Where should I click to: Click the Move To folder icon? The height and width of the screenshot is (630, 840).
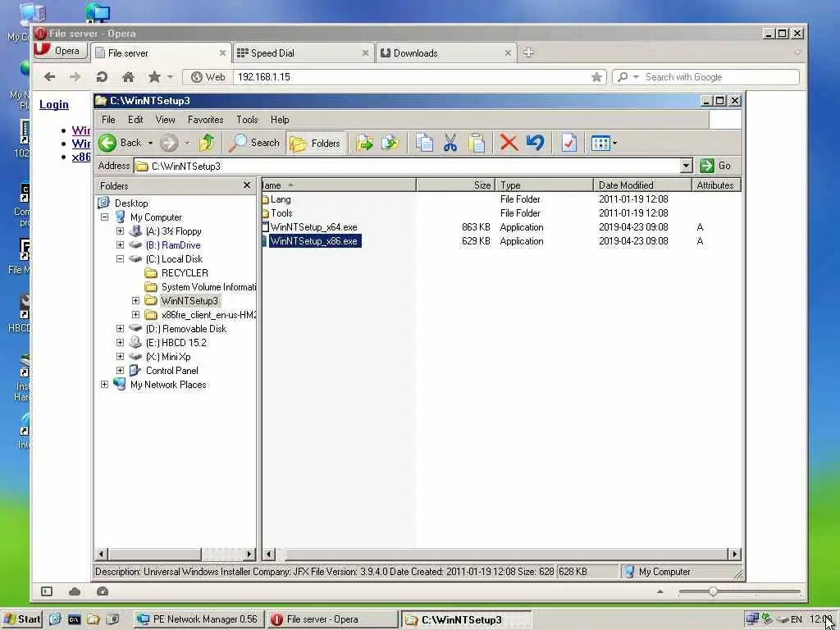click(364, 143)
